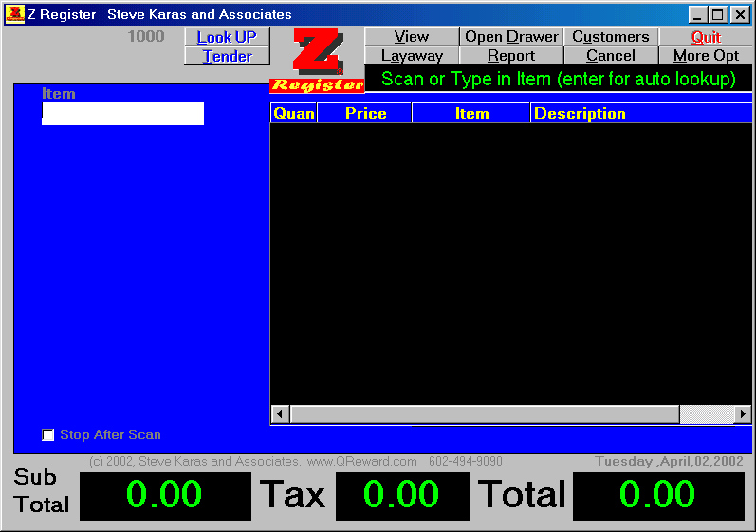Close the Z Register window
The height and width of the screenshot is (532, 756).
[740, 14]
